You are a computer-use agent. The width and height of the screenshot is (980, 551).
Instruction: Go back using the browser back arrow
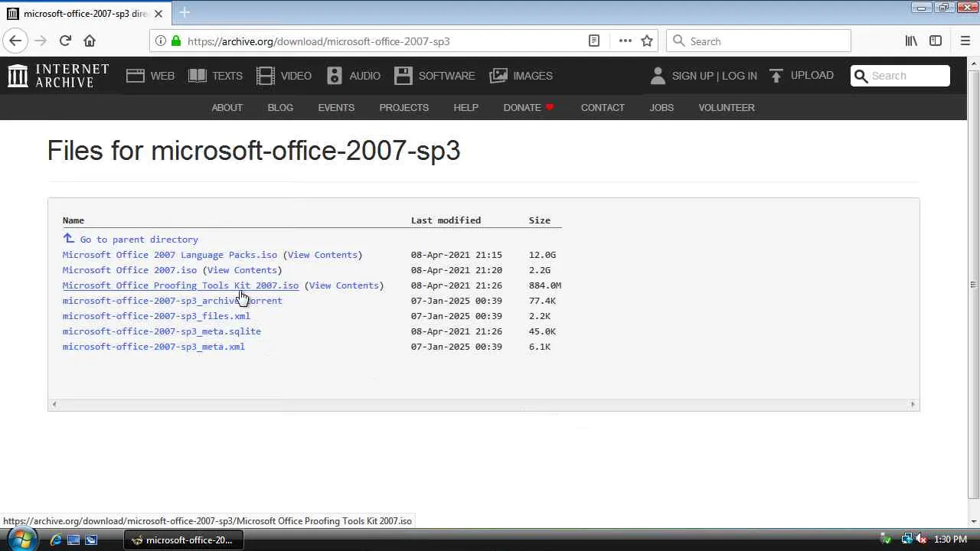point(15,41)
